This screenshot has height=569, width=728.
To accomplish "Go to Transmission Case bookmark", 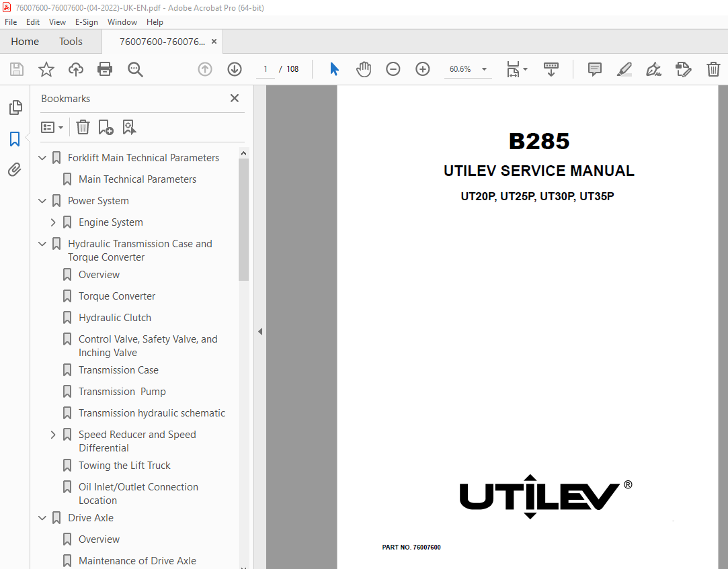I will [118, 370].
